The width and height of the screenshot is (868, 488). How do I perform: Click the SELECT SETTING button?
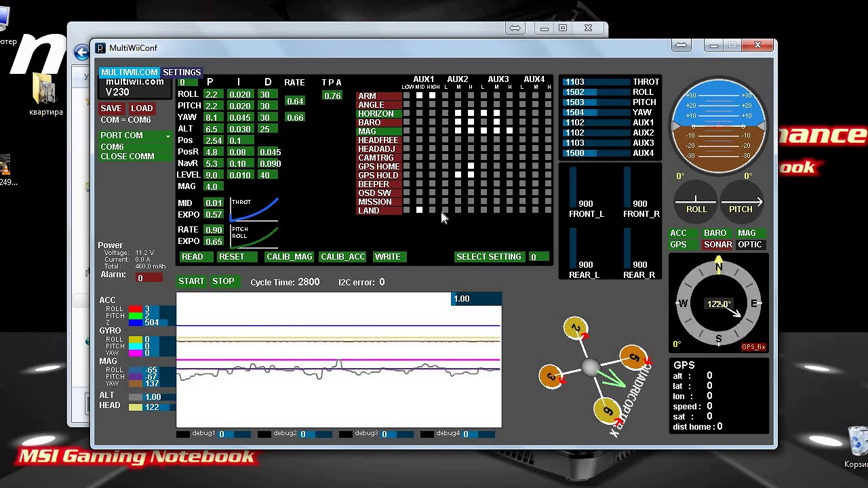[x=489, y=257]
